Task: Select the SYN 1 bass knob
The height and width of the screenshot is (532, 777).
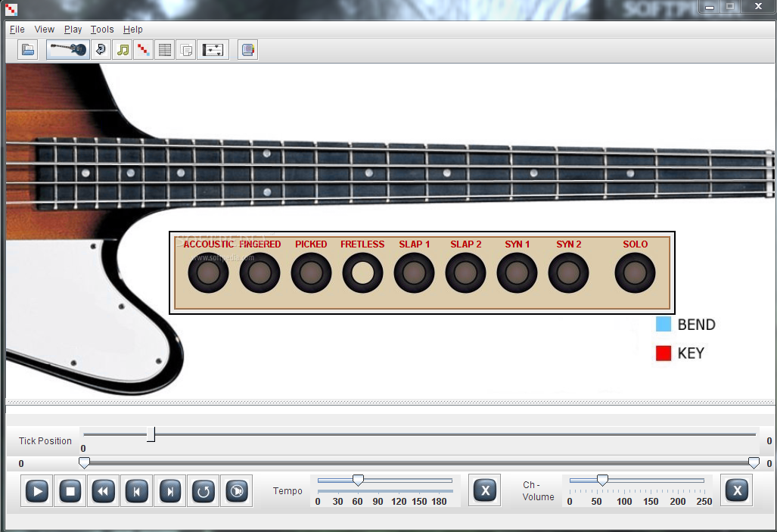Action: point(517,272)
